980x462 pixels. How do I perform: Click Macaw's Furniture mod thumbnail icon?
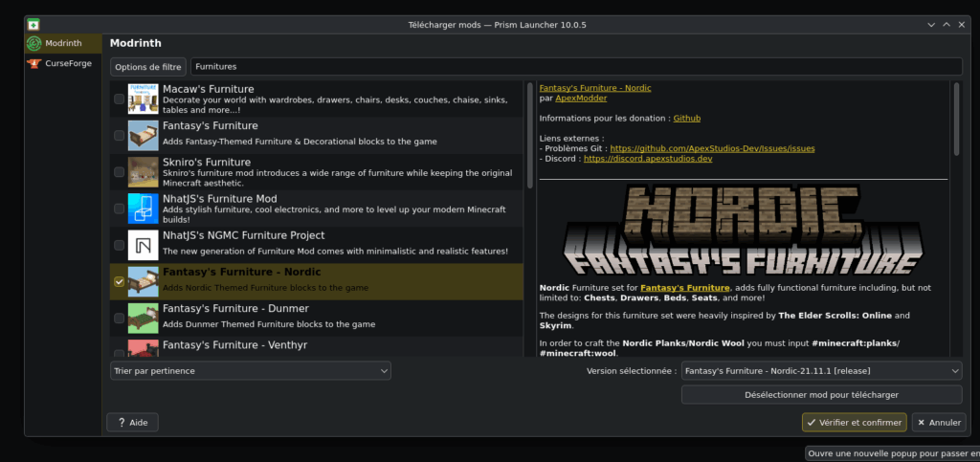tap(143, 99)
